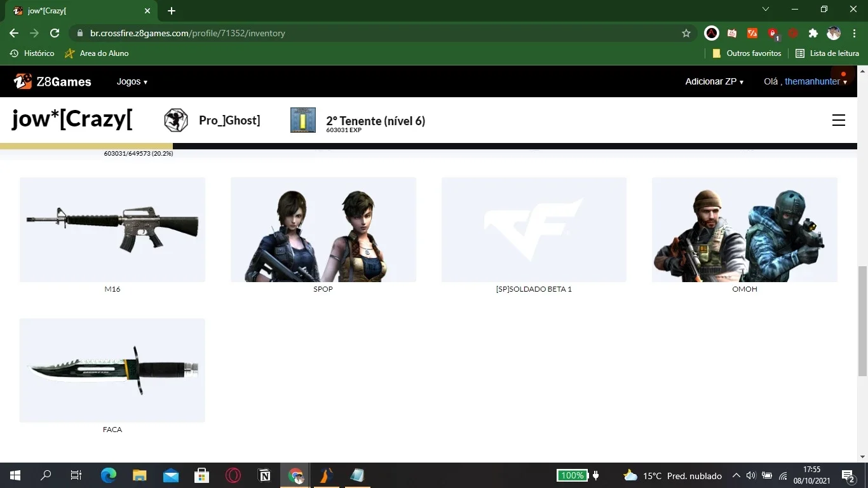Viewport: 868px width, 488px height.
Task: Click the red padlock extension with badge 1
Action: 773,33
